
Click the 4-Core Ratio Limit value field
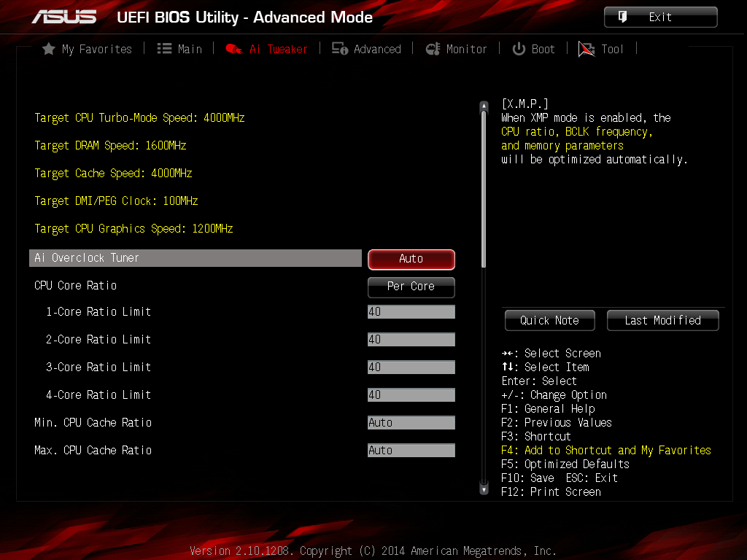click(x=411, y=394)
